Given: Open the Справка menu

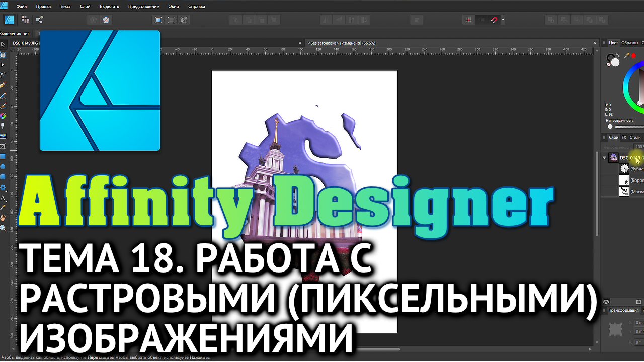Looking at the screenshot, I should coord(196,7).
